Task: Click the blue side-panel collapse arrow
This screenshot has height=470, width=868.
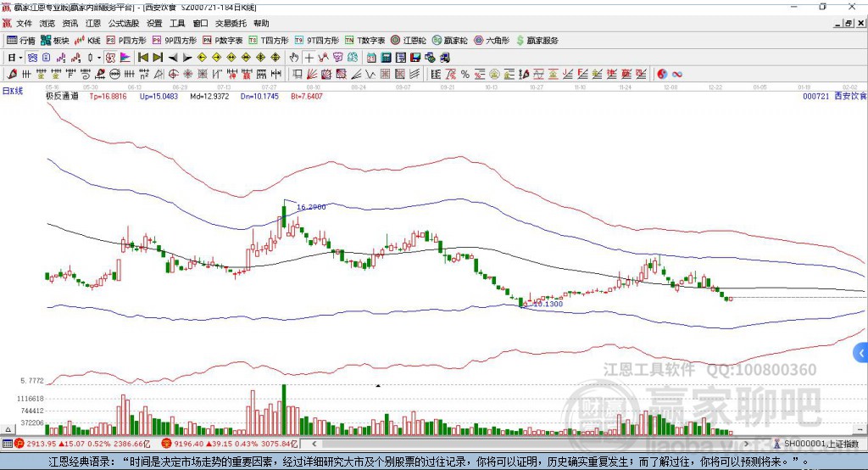Action: point(861,353)
